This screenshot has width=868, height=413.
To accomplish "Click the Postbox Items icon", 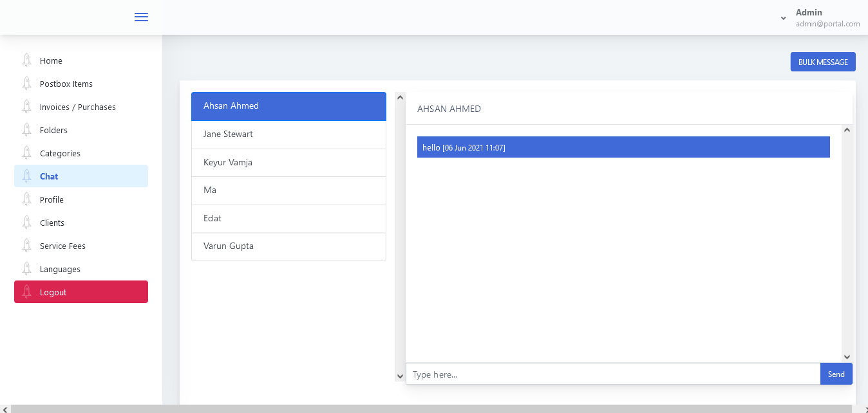I will [26, 82].
